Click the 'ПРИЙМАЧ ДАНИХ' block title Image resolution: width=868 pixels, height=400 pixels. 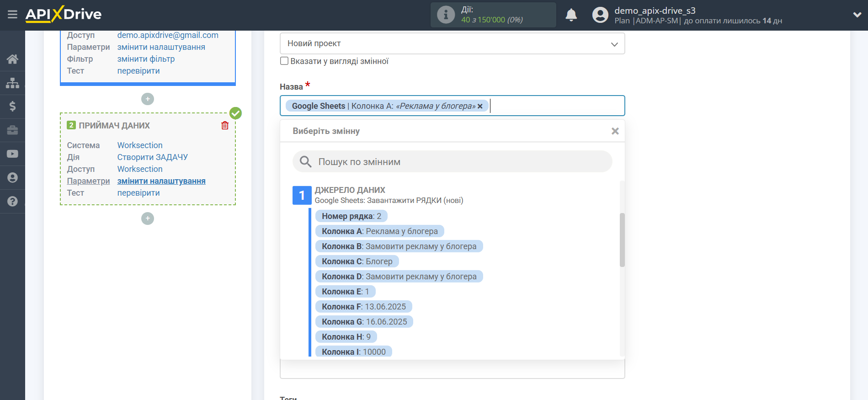point(114,126)
